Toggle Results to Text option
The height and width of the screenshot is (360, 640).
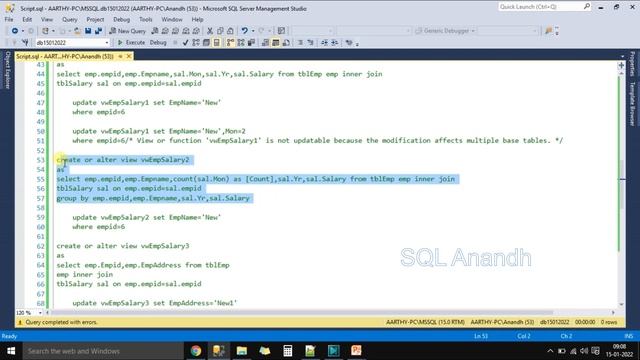pyautogui.click(x=265, y=42)
